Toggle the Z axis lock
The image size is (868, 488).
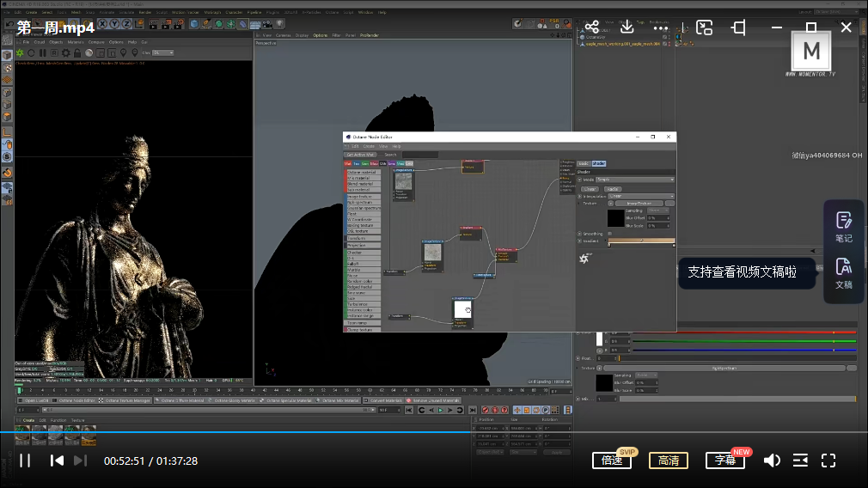click(126, 24)
